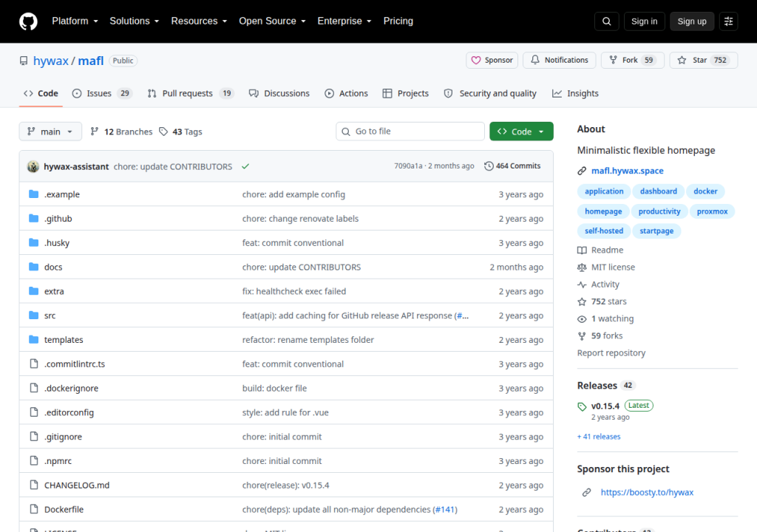
Task: Go to the Pricing page
Action: pos(398,21)
